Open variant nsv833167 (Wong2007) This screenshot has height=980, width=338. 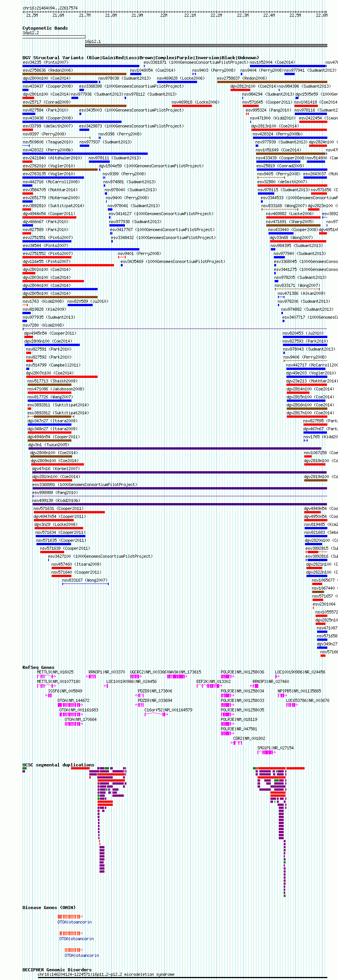[x=84, y=581]
